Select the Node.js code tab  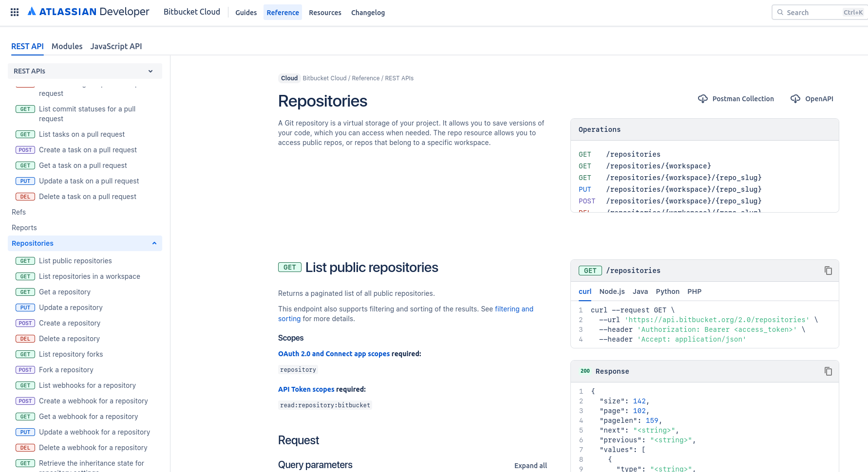[612, 291]
